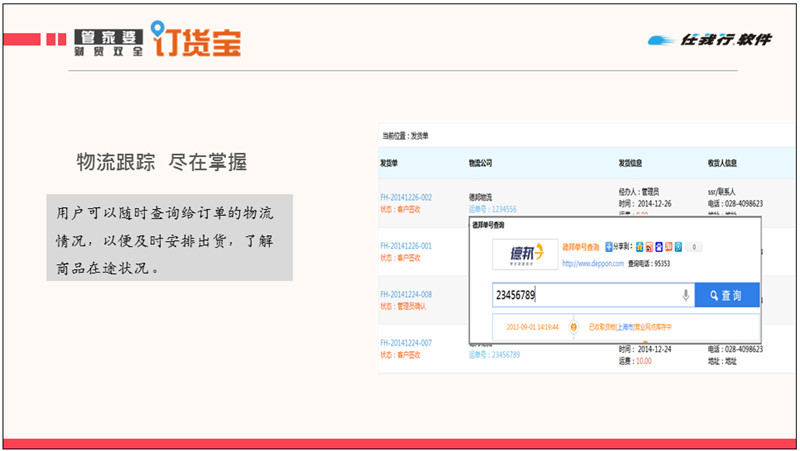Open shipment order FH-20141226-002
Screen dimensions: 800x451
coord(406,198)
